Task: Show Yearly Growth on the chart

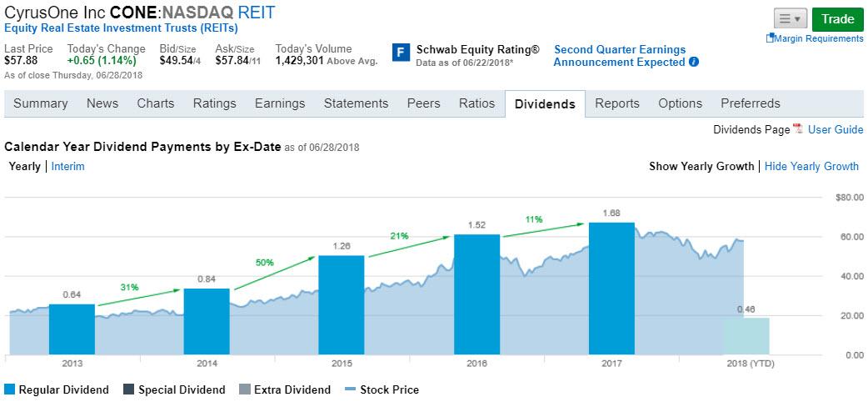Action: point(701,166)
